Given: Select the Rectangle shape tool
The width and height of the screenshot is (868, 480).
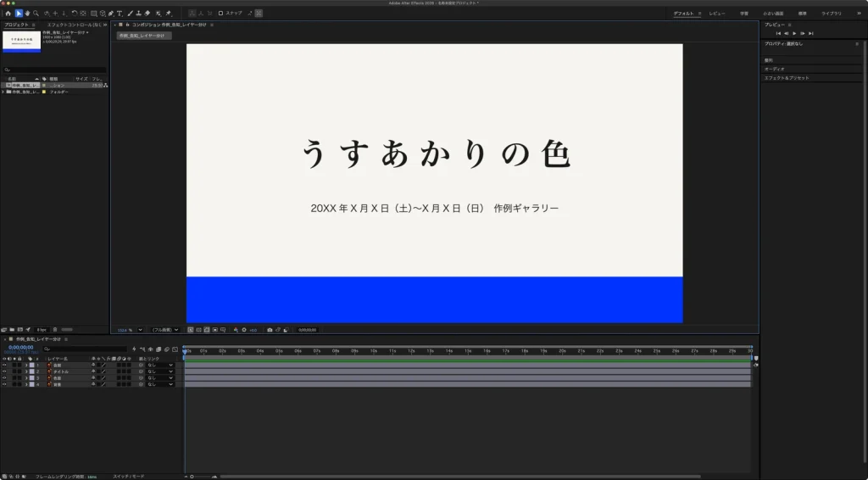Looking at the screenshot, I should pos(93,14).
